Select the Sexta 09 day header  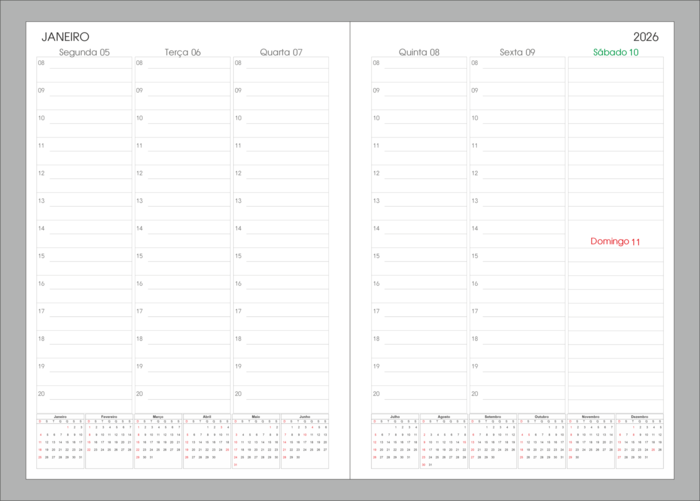[517, 52]
